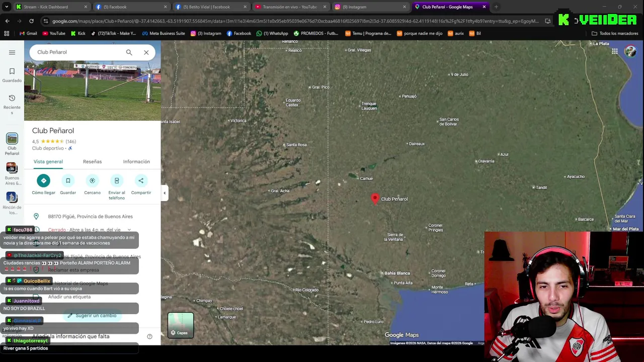This screenshot has width=644, height=362.
Task: Click the browser address bar URL
Action: point(295,21)
